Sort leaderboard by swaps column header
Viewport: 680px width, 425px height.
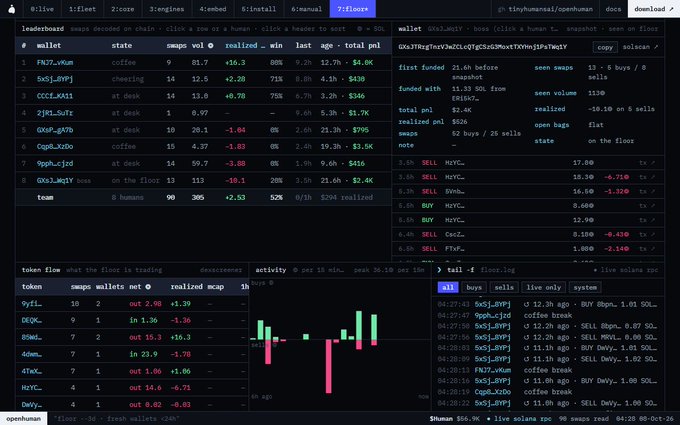(x=176, y=46)
